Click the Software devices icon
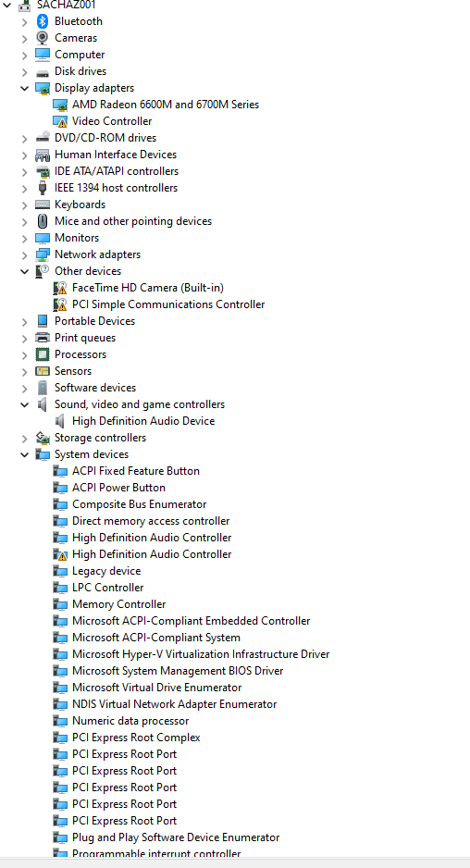 tap(43, 388)
